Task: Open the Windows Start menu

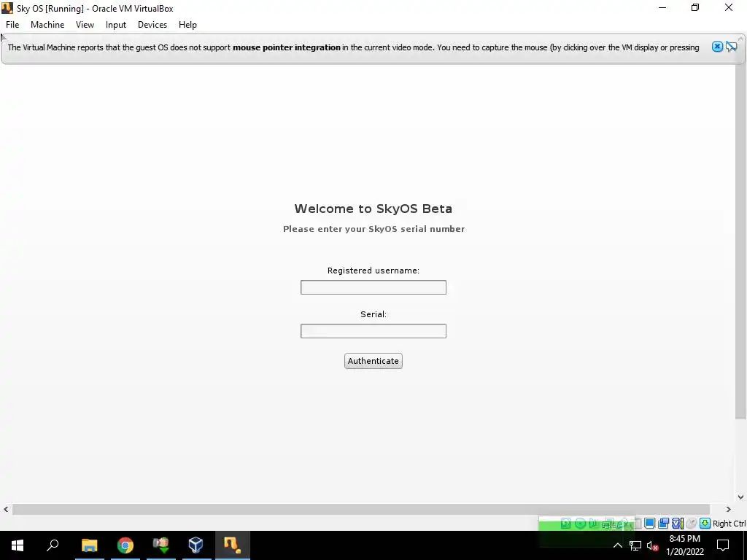Action: [x=18, y=545]
